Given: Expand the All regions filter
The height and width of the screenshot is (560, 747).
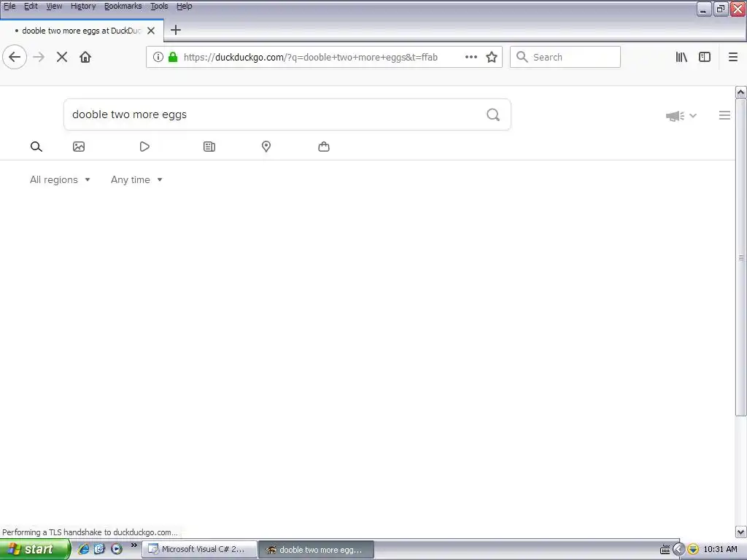Looking at the screenshot, I should (x=60, y=179).
